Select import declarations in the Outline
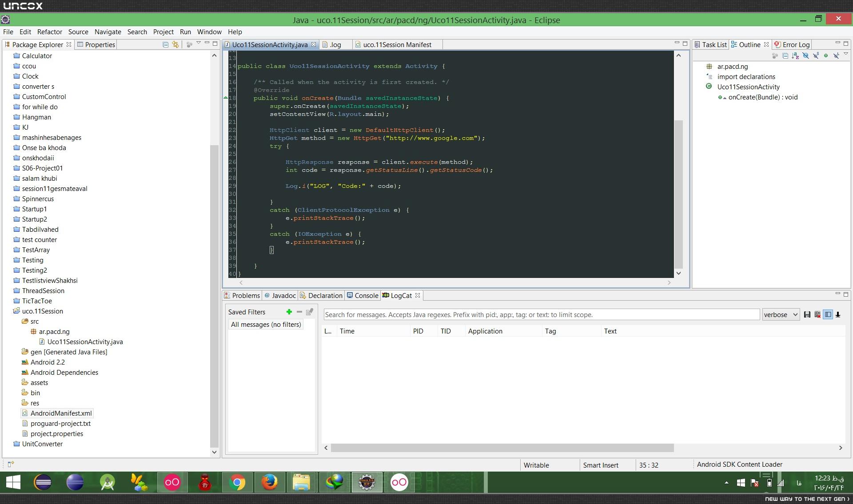853x504 pixels. click(746, 77)
